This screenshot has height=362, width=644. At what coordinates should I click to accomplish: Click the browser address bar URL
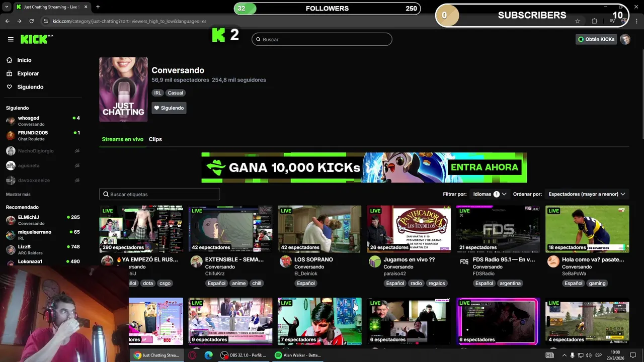[x=129, y=21]
